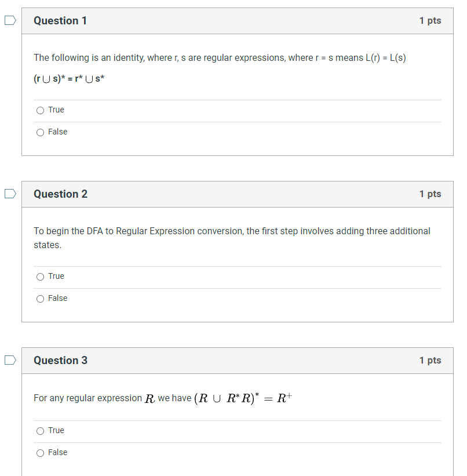467x476 pixels.
Task: Select True for Question 3
Action: coord(40,430)
